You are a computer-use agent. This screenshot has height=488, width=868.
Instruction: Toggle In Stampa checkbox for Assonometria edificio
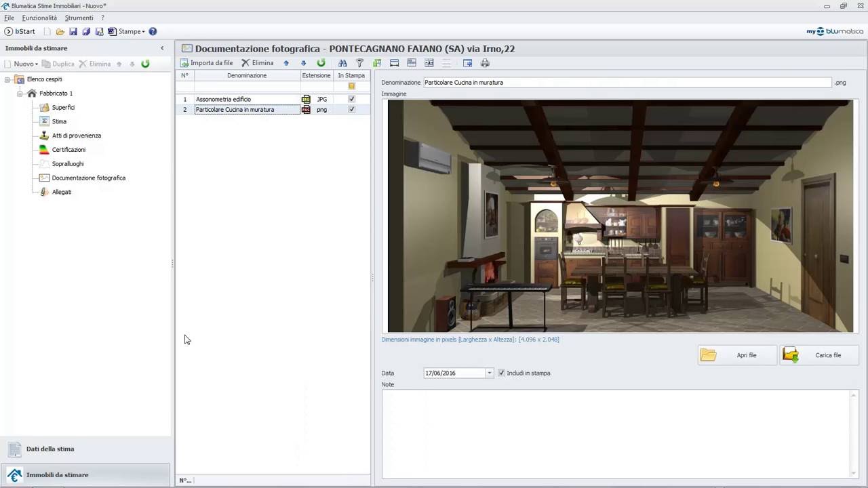pyautogui.click(x=351, y=99)
